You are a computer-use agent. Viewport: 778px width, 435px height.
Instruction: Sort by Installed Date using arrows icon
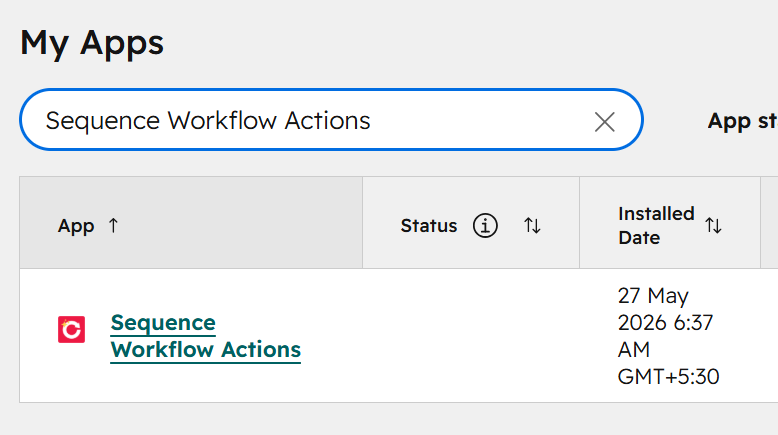713,226
